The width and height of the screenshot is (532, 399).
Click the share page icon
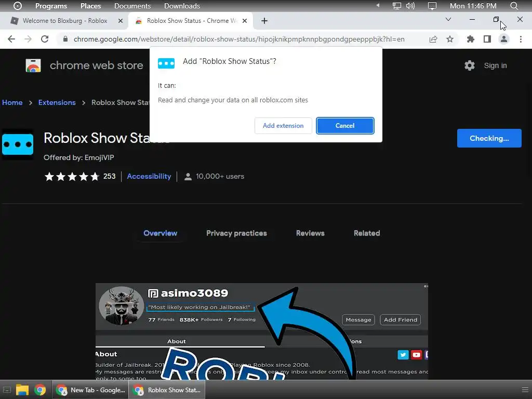point(433,39)
